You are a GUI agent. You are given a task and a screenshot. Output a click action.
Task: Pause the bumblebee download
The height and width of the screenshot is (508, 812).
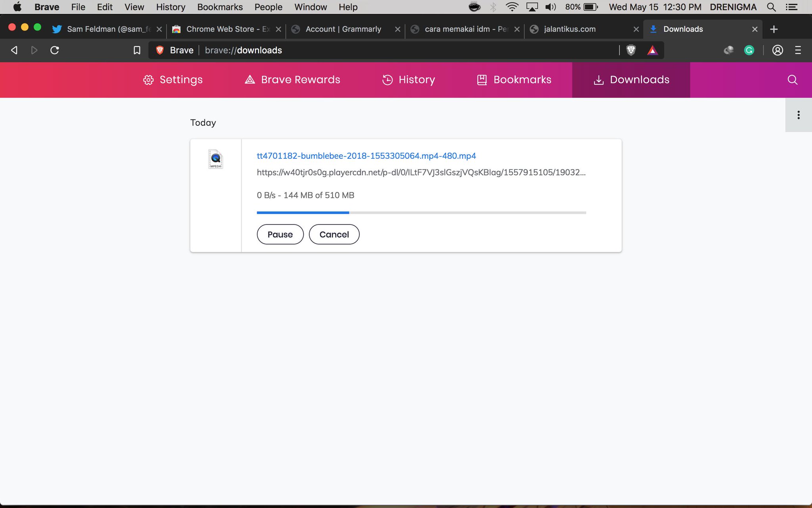point(280,234)
